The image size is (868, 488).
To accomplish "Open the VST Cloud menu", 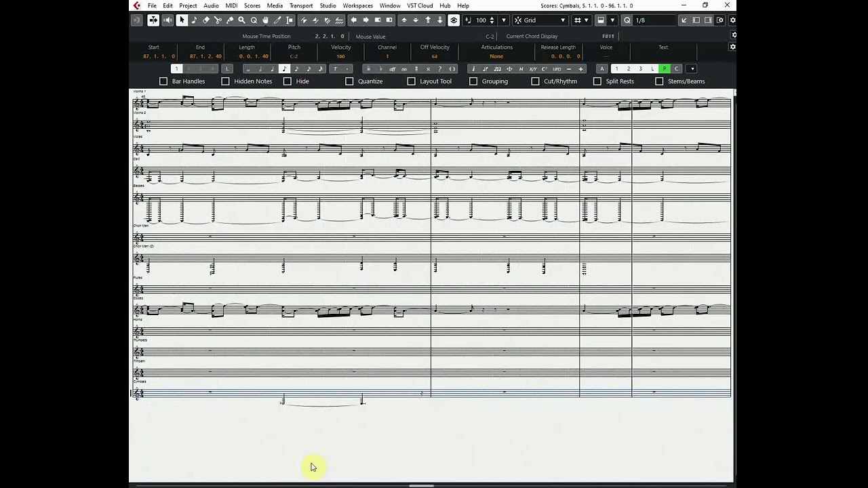I will point(420,5).
